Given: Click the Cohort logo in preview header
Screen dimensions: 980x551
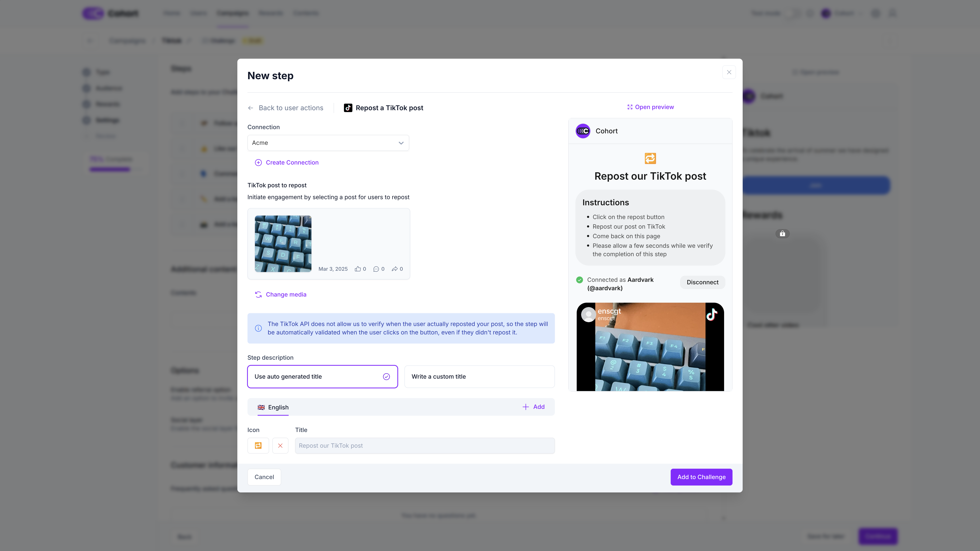Looking at the screenshot, I should click(x=583, y=131).
